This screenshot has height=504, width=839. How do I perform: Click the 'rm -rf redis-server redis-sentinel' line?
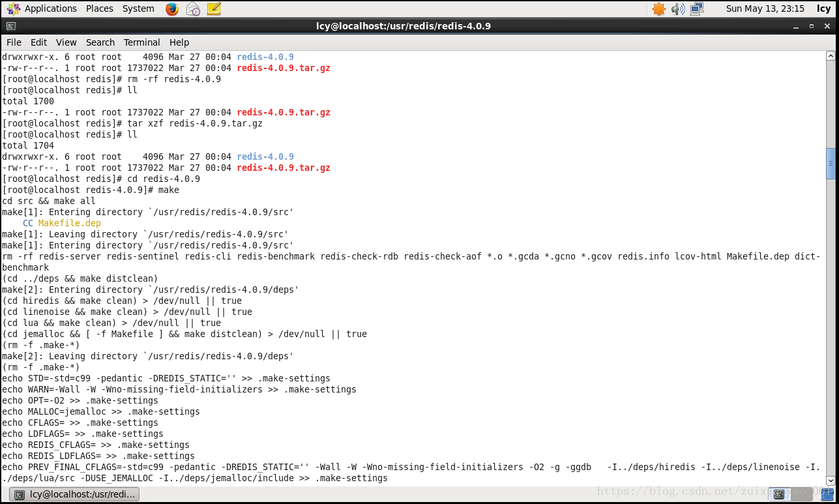pos(411,262)
